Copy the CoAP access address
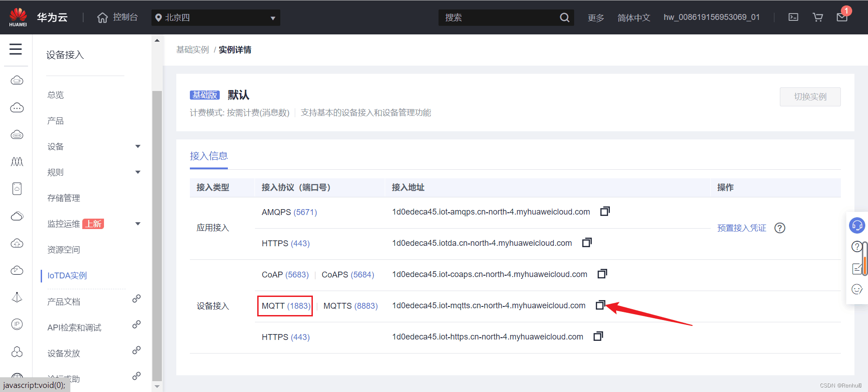The height and width of the screenshot is (392, 868). (x=602, y=274)
